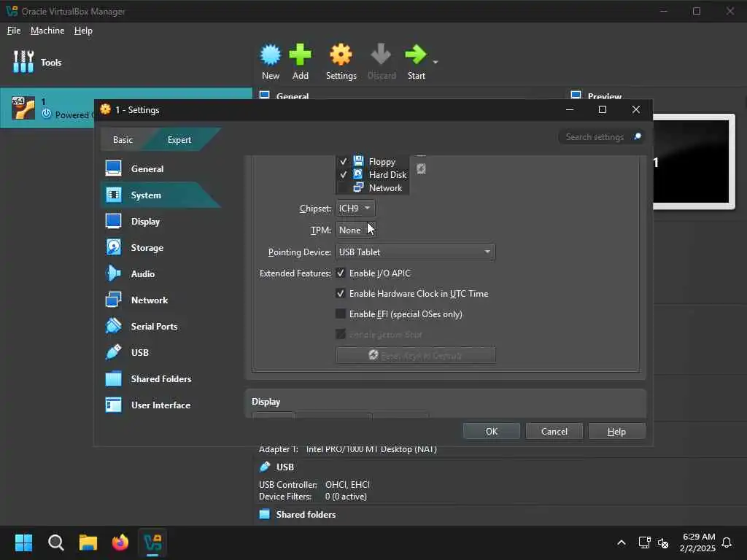Viewport: 747px width, 560px height.
Task: Check Network in the boot order
Action: [343, 187]
